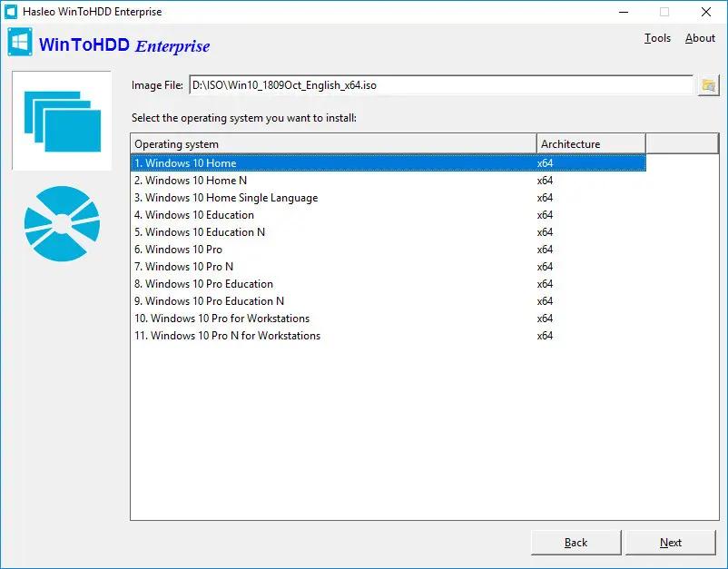Select 1. Windows 10 Home
This screenshot has width=728, height=569.
pyautogui.click(x=389, y=163)
